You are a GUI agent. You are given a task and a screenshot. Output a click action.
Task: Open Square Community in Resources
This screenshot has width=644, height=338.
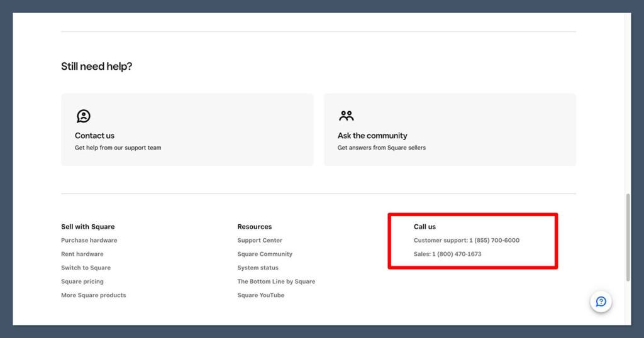(265, 254)
